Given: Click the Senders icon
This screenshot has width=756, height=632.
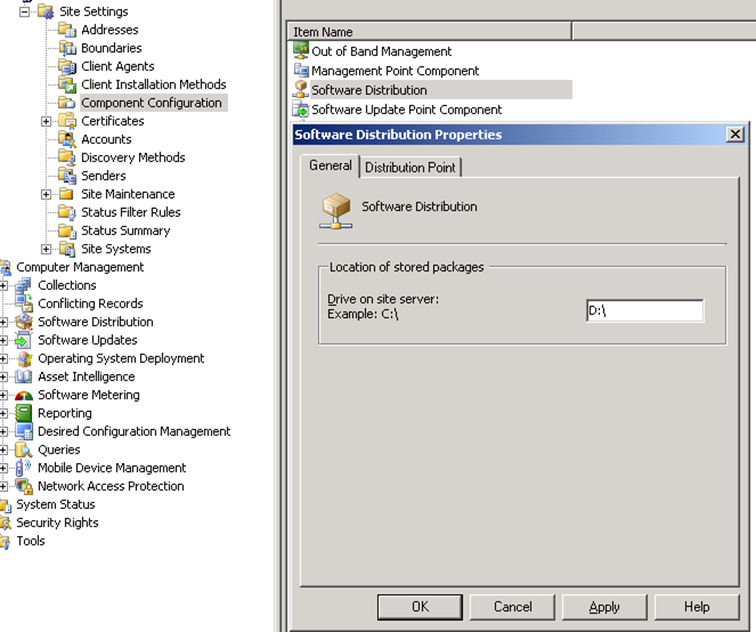Looking at the screenshot, I should 67,176.
